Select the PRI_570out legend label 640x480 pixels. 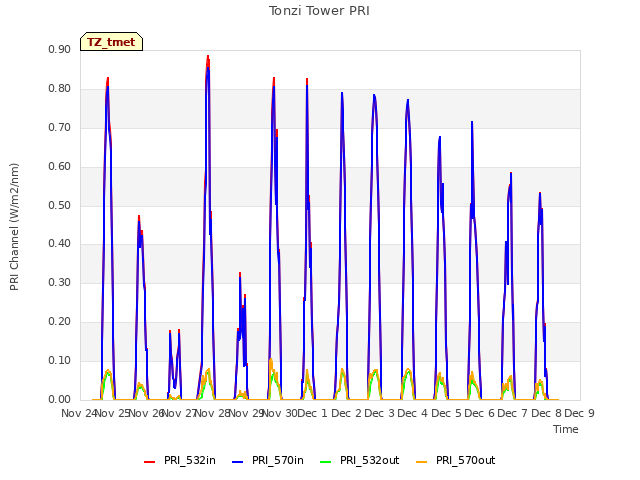click(465, 460)
